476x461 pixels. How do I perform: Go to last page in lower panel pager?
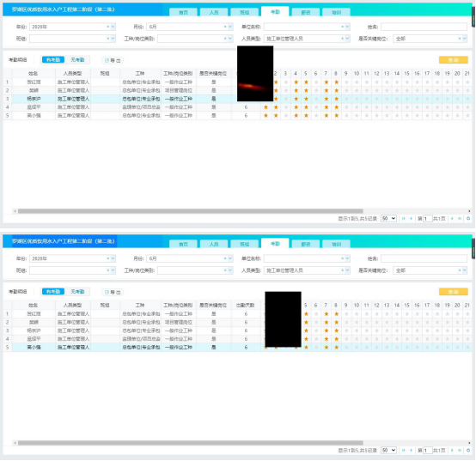click(x=460, y=450)
